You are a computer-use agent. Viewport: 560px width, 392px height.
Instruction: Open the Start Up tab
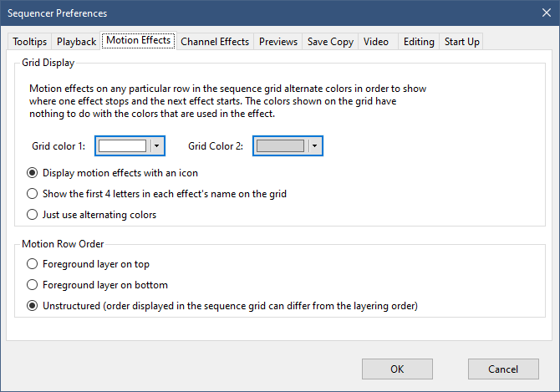[461, 42]
